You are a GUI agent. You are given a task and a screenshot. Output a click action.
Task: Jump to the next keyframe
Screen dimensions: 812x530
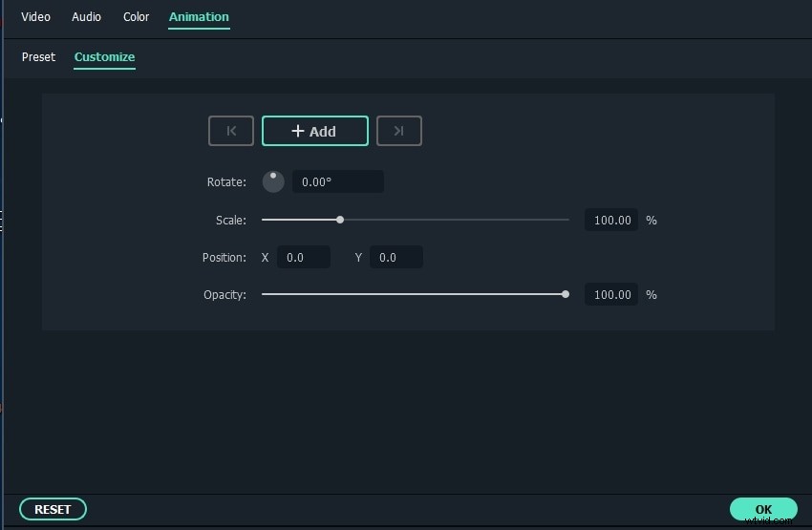click(x=398, y=131)
